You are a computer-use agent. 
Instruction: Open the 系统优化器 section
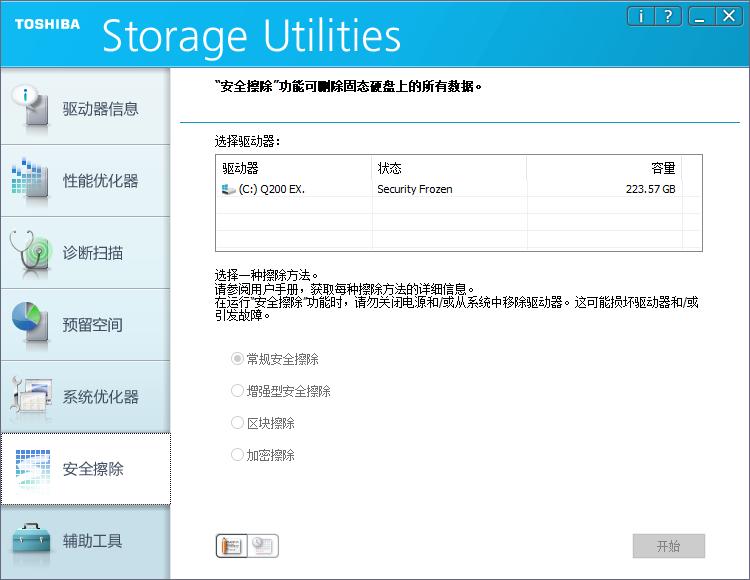click(85, 397)
